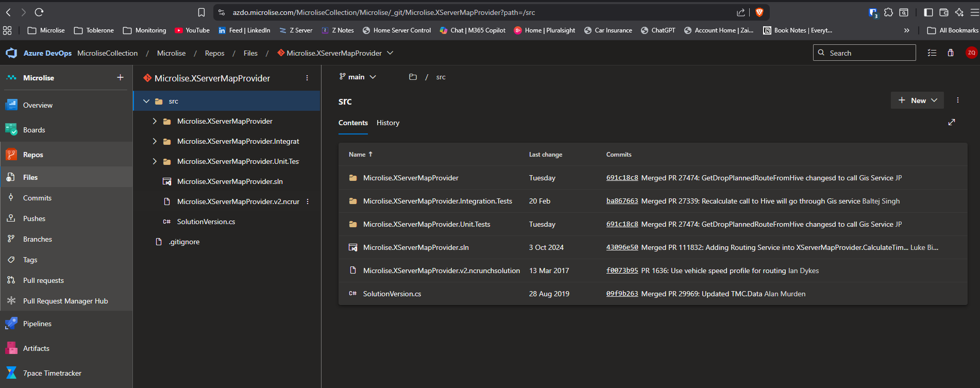Screen dimensions: 980x388
Task: Sort the file list by Name column
Action: [x=360, y=154]
